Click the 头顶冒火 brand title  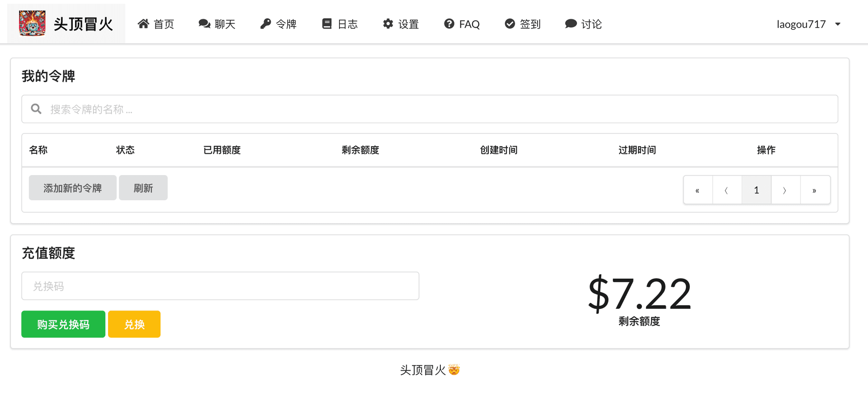[83, 24]
